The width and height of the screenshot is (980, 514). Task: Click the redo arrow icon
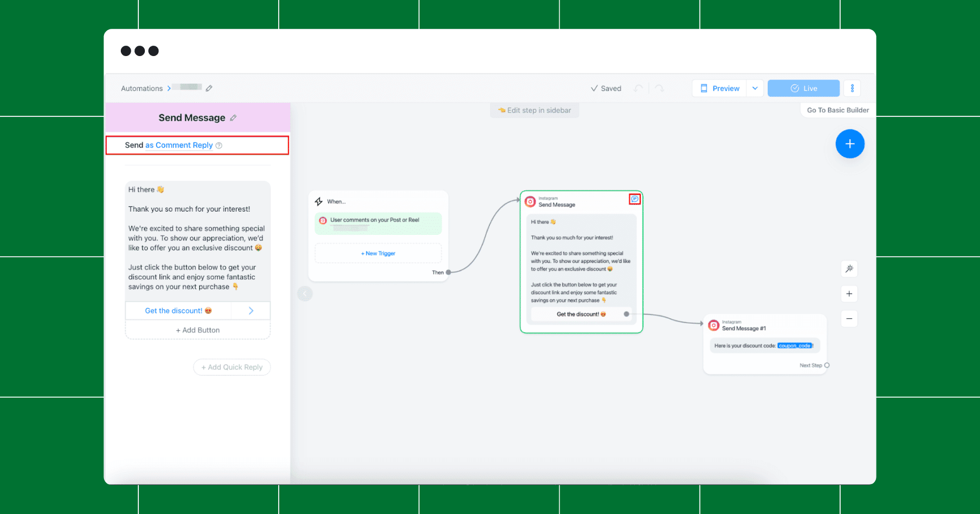click(x=659, y=88)
